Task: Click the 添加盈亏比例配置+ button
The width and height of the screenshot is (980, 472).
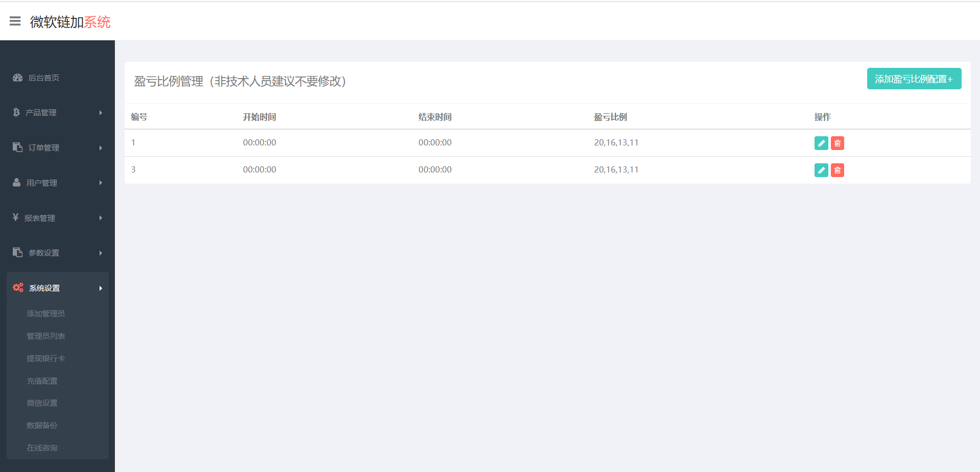Action: (x=914, y=79)
